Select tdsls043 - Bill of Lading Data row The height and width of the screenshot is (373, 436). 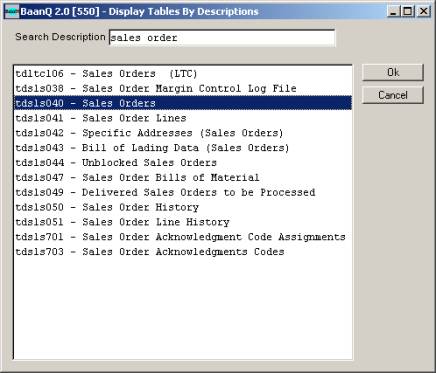(183, 148)
